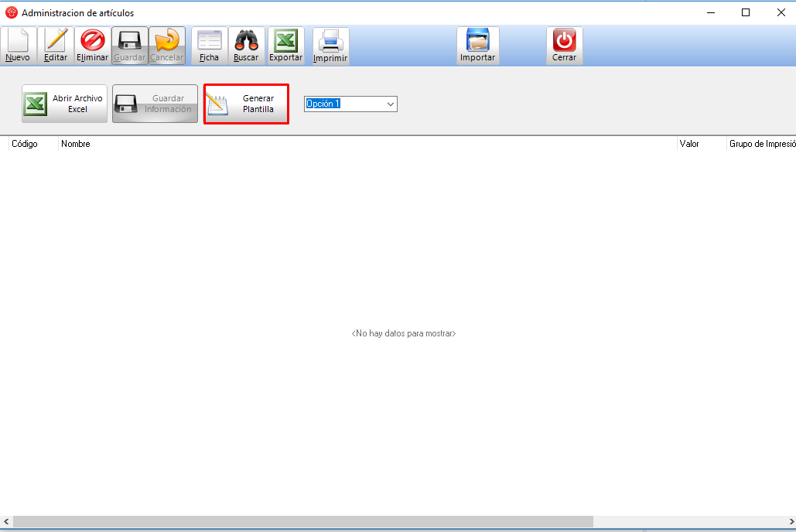796x532 pixels.
Task: Sort by the Nombre column header
Action: 76,144
